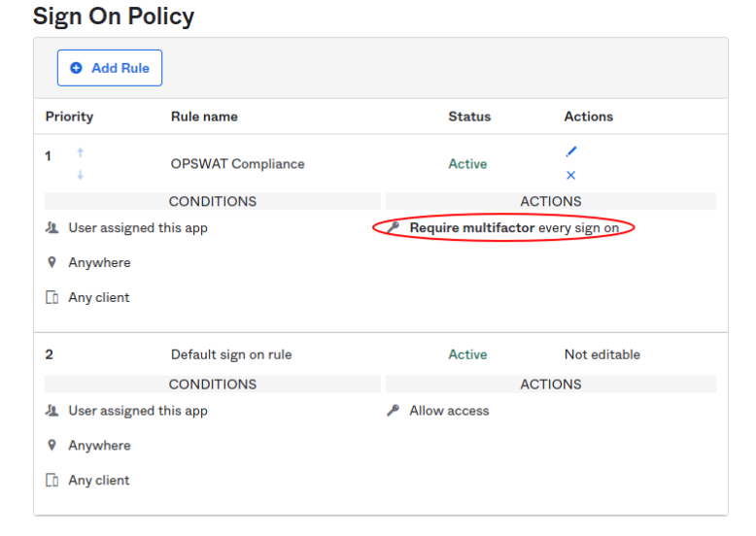Click key icon beside Allow access

(393, 411)
